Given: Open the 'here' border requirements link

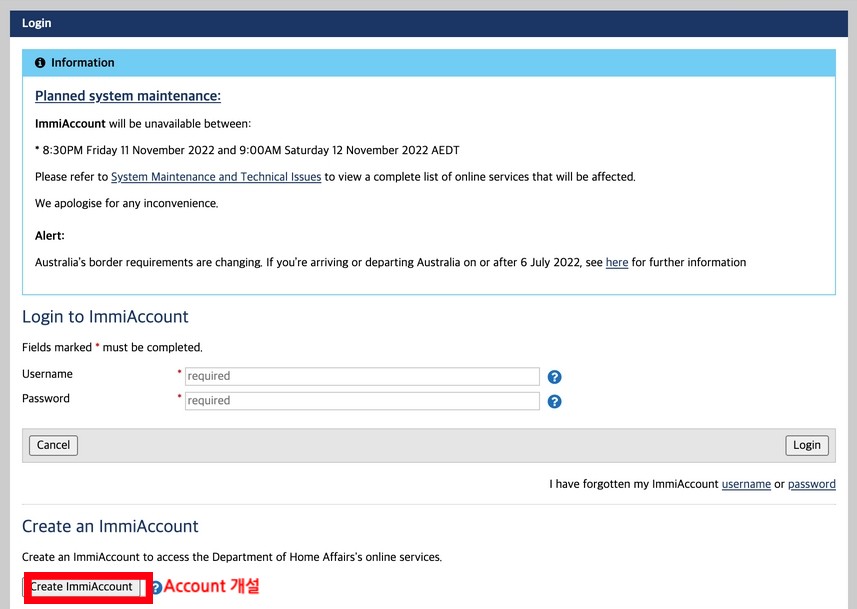Looking at the screenshot, I should tap(617, 262).
